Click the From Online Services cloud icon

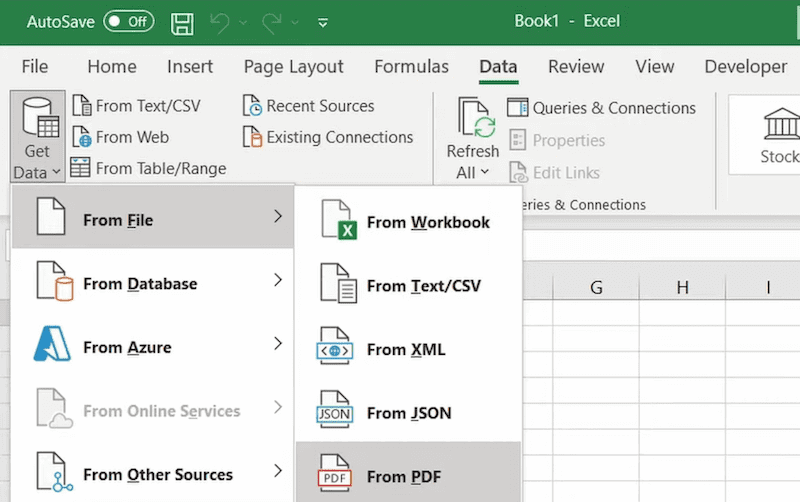pyautogui.click(x=54, y=408)
